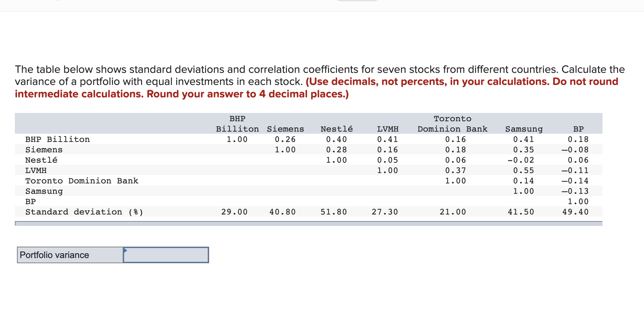Click the 0.40 correlation value
The image size is (644, 333).
tap(336, 139)
